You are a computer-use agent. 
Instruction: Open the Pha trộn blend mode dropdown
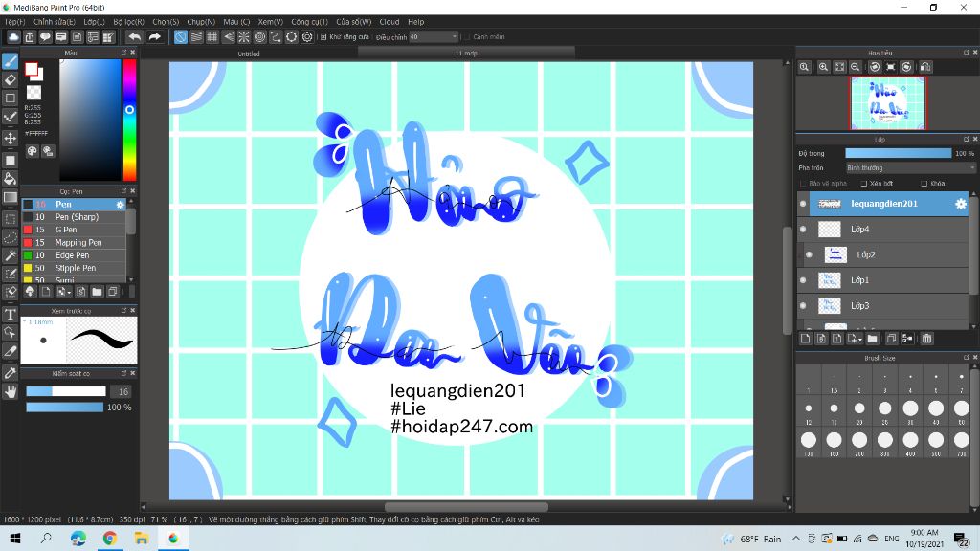point(910,168)
